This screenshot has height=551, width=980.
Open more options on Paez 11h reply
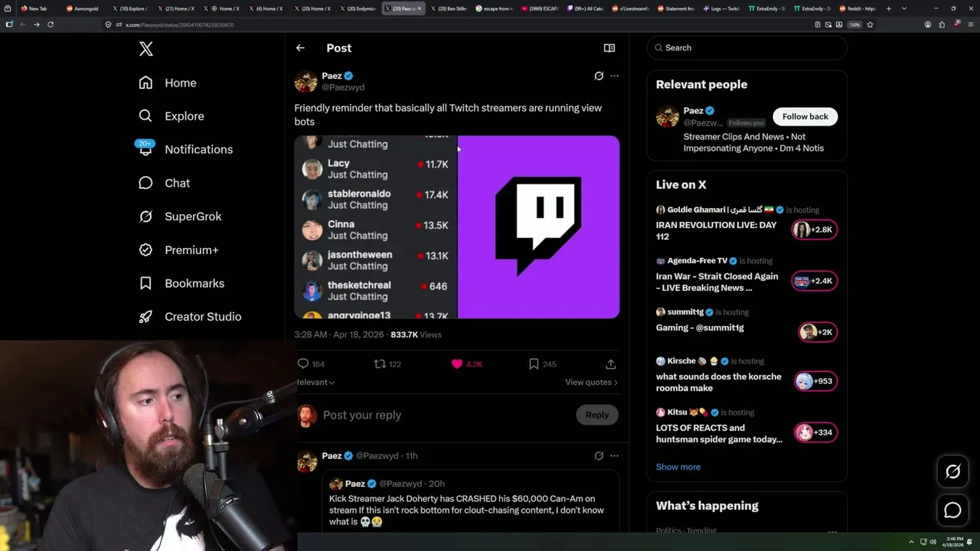click(x=614, y=455)
